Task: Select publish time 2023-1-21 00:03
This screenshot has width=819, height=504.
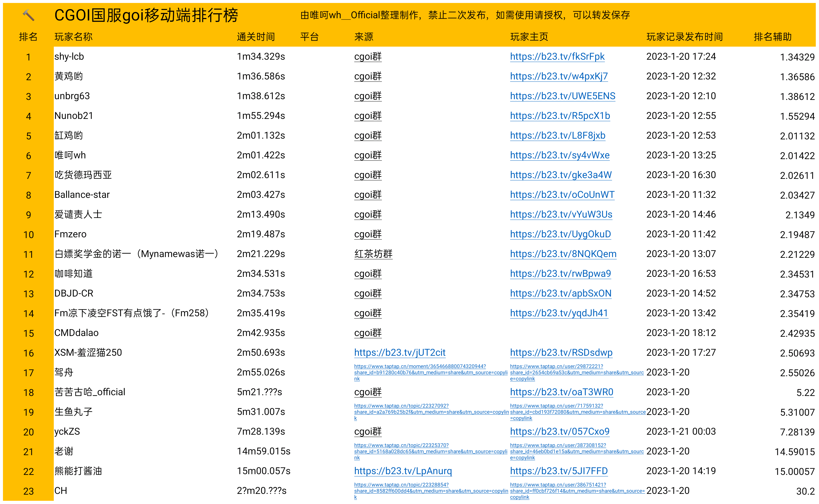Action: 681,431
